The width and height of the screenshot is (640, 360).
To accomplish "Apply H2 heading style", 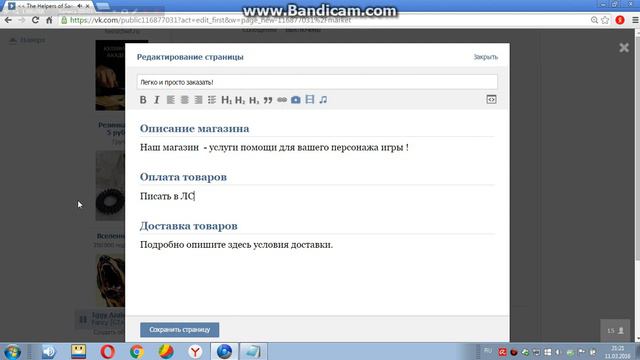I will [x=240, y=100].
